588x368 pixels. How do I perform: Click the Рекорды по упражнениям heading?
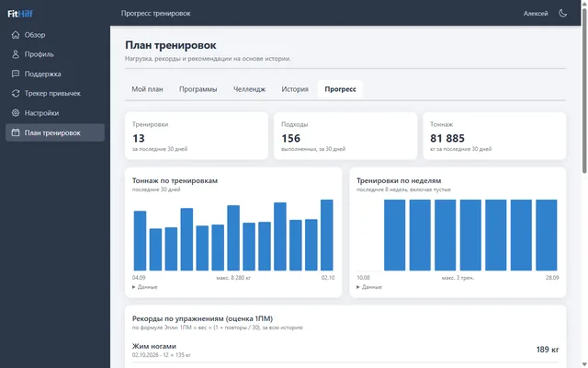pyautogui.click(x=202, y=318)
